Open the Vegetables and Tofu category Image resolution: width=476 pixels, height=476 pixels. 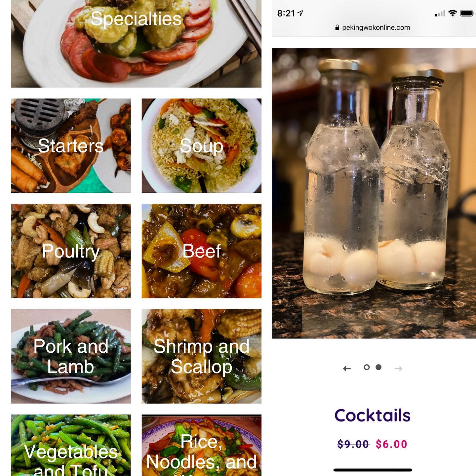[71, 445]
